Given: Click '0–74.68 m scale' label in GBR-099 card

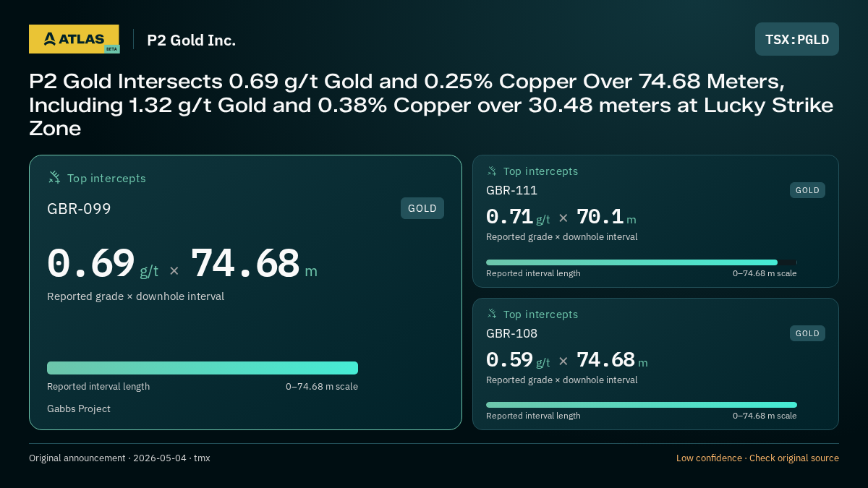Looking at the screenshot, I should pos(322,387).
